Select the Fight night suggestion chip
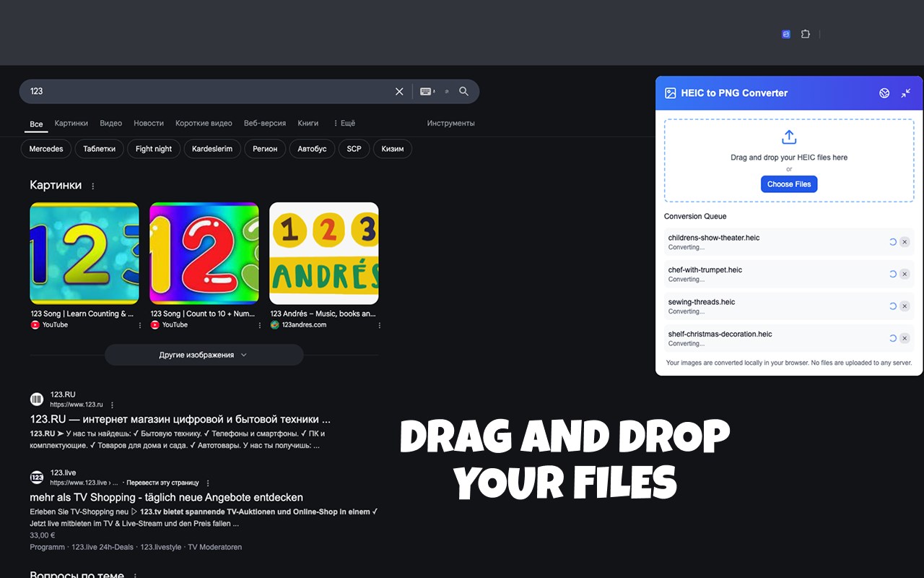 click(x=154, y=149)
